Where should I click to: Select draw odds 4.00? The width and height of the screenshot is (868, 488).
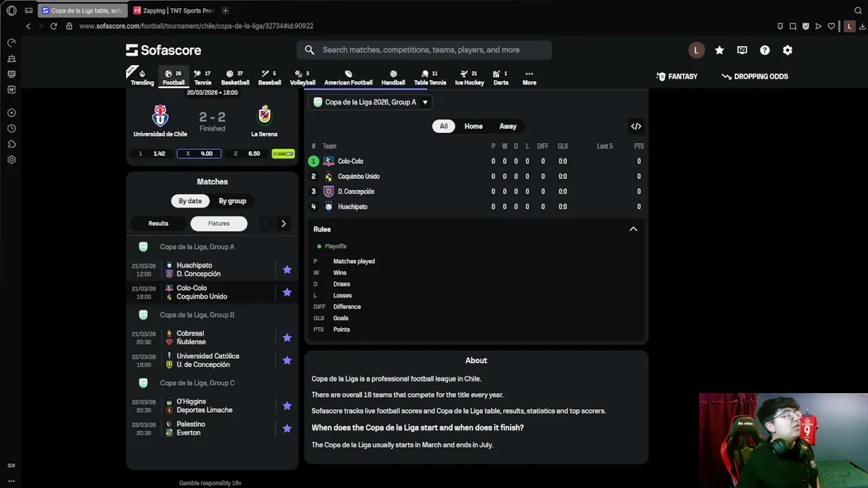[x=199, y=154]
